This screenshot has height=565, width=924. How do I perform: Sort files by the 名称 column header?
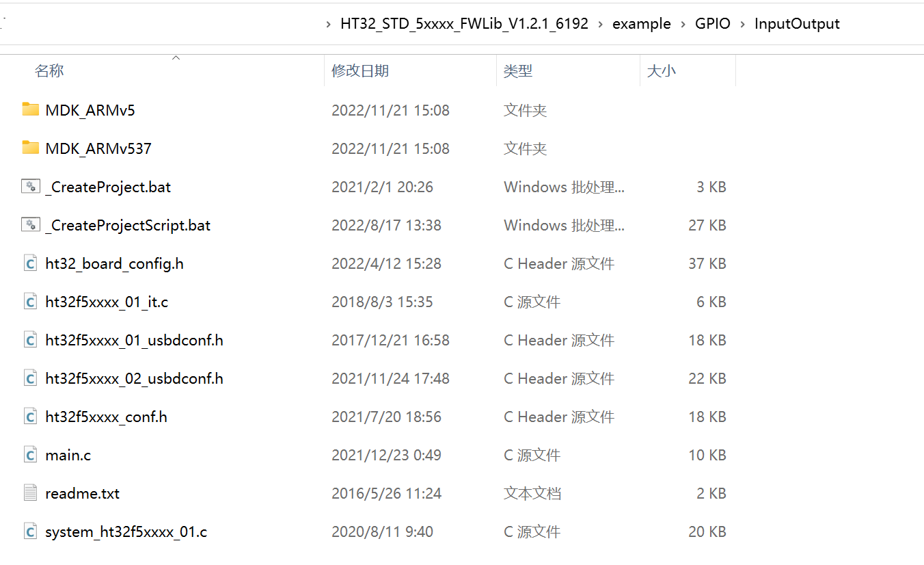tap(49, 70)
